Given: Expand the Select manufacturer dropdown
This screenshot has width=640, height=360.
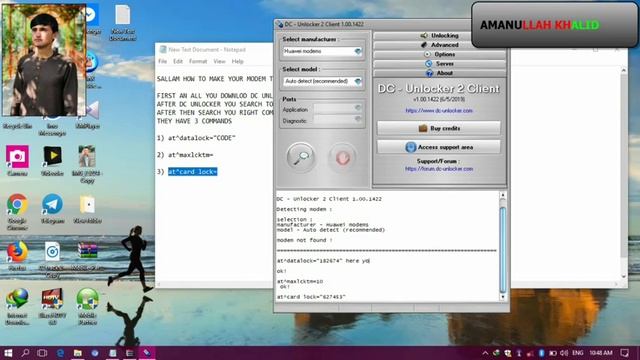Looking at the screenshot, I should click(x=358, y=51).
